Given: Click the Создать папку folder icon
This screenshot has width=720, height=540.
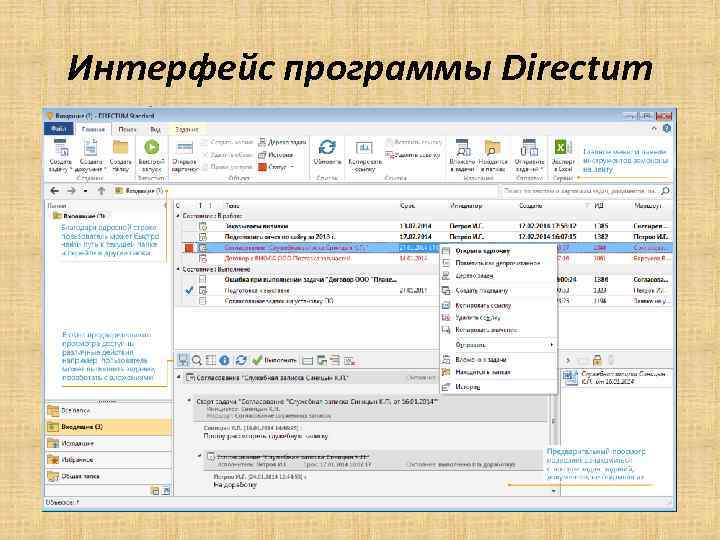Looking at the screenshot, I should pyautogui.click(x=120, y=148).
